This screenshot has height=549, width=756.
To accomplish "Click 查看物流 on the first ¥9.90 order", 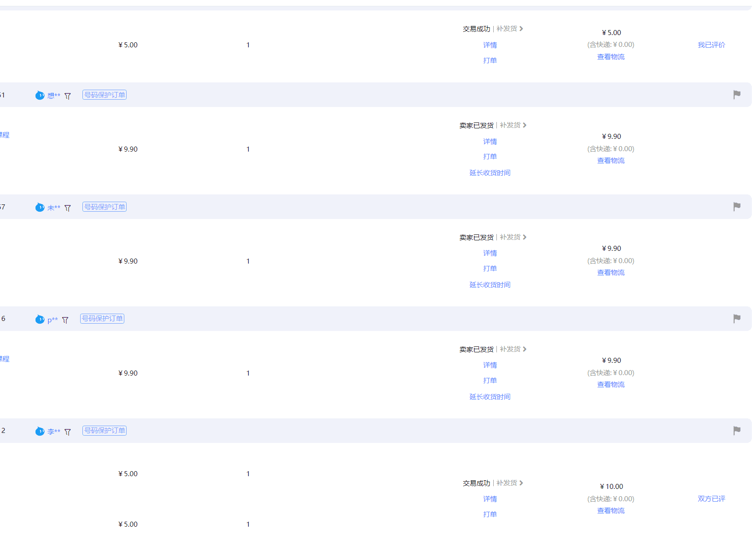I will click(x=611, y=160).
